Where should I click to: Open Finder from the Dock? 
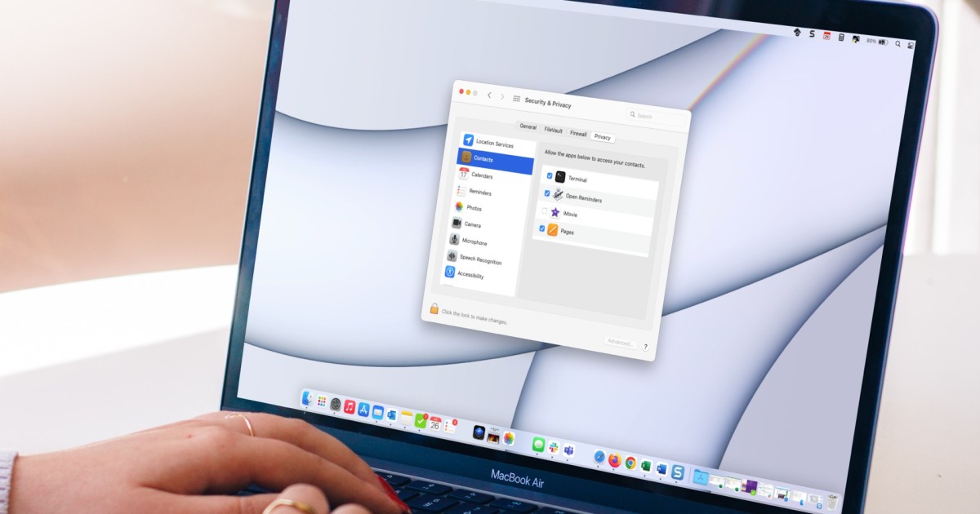[x=308, y=400]
